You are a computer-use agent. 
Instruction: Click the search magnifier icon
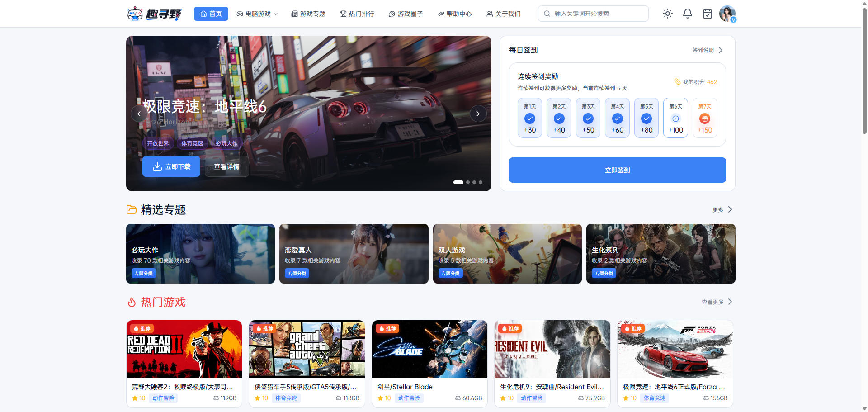[547, 14]
